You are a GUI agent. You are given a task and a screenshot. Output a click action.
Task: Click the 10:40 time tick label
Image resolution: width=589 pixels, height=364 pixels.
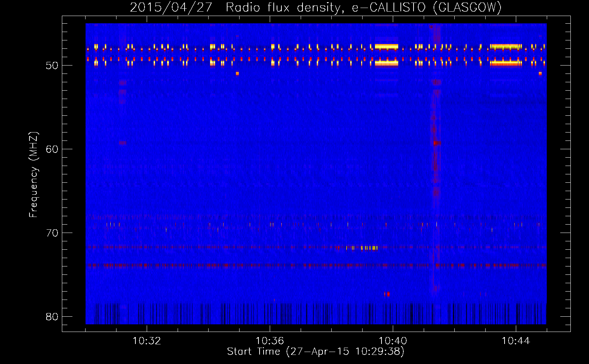pyautogui.click(x=393, y=341)
